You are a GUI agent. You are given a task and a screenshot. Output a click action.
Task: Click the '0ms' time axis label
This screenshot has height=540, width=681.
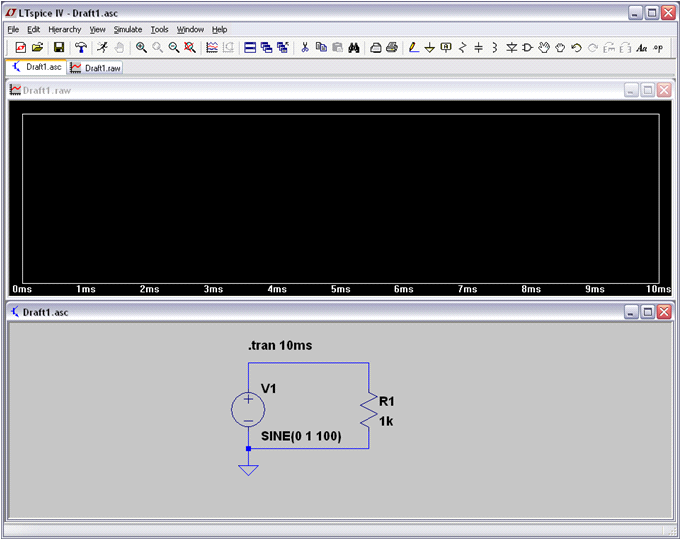[22, 289]
